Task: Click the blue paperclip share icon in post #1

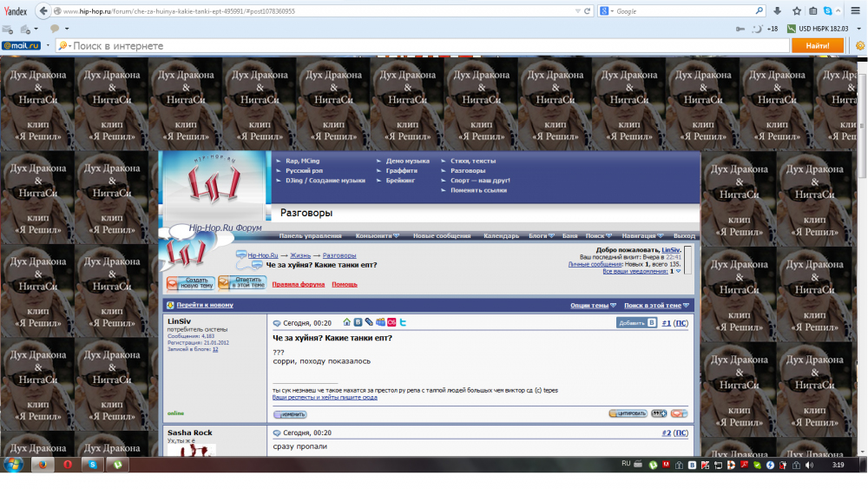Action: [x=369, y=322]
